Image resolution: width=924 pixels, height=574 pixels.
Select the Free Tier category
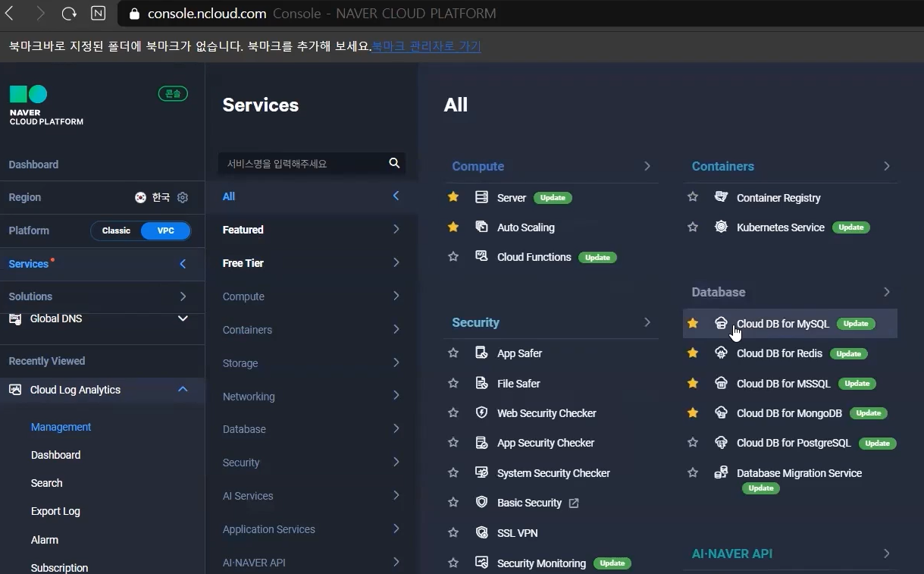click(x=312, y=263)
